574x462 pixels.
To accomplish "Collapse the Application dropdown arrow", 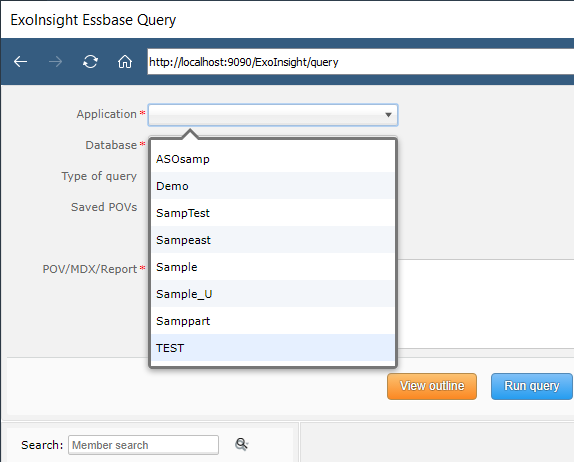I will point(388,115).
